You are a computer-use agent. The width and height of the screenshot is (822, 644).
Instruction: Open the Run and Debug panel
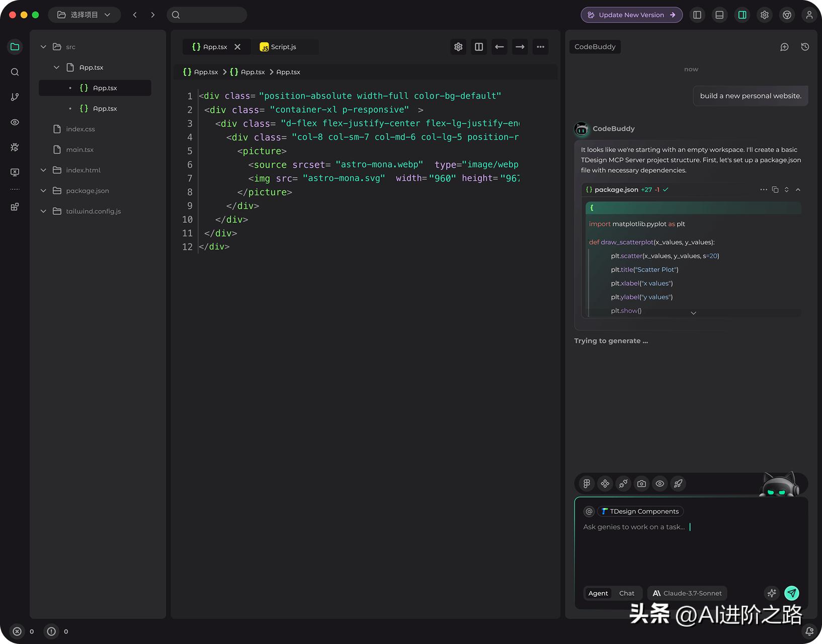click(15, 147)
